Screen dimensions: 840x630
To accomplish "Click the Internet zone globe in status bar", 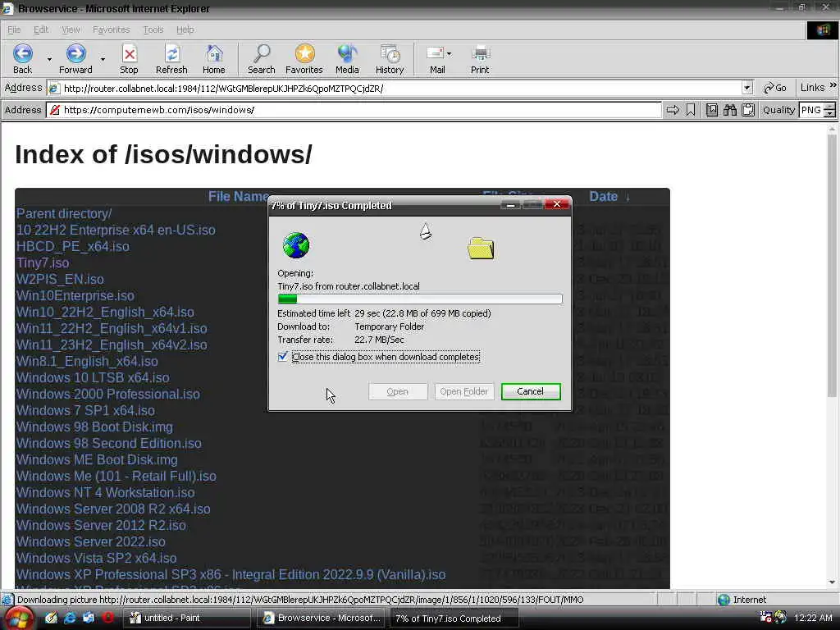I will 724,600.
